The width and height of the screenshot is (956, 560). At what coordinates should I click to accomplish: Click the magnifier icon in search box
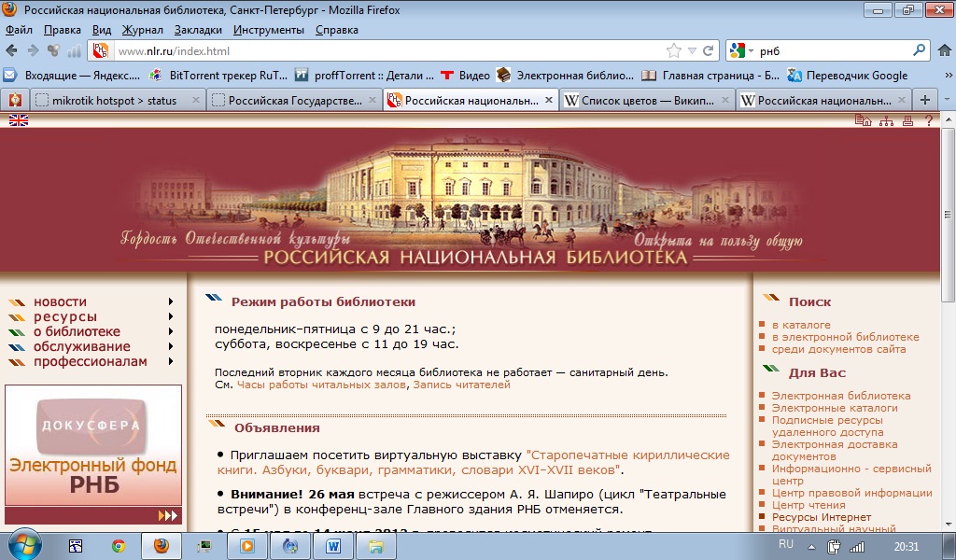pos(919,50)
